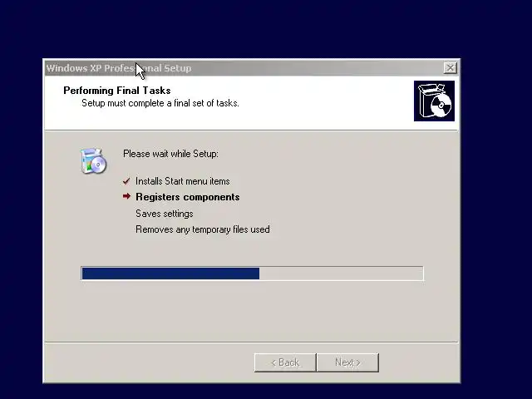532x399 pixels.
Task: Select 'Removes any temporary files used' line
Action: 203,229
